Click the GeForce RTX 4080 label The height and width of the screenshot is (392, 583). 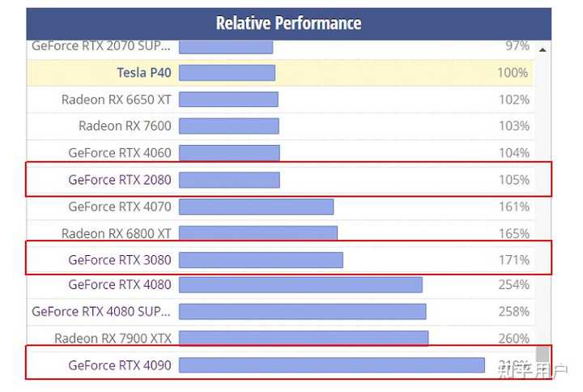120,284
